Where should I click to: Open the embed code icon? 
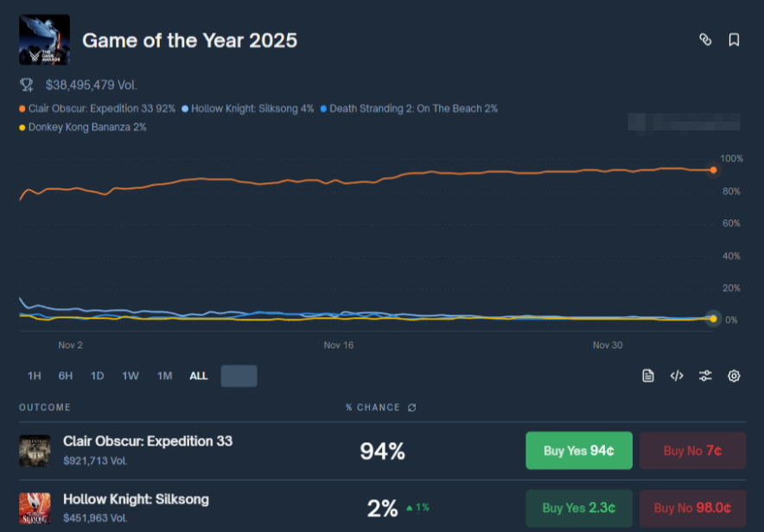pyautogui.click(x=677, y=376)
